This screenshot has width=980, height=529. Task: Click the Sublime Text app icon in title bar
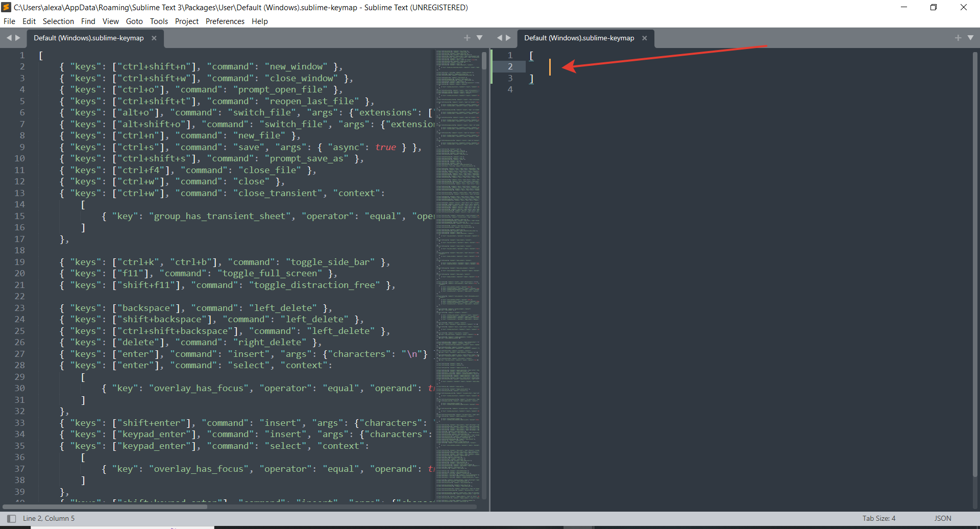tap(6, 7)
